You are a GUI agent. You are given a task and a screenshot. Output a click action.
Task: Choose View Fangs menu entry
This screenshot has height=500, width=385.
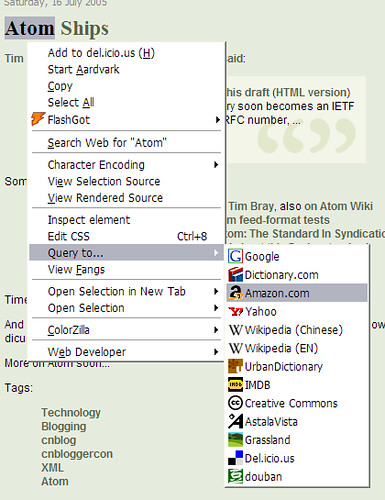point(126,269)
